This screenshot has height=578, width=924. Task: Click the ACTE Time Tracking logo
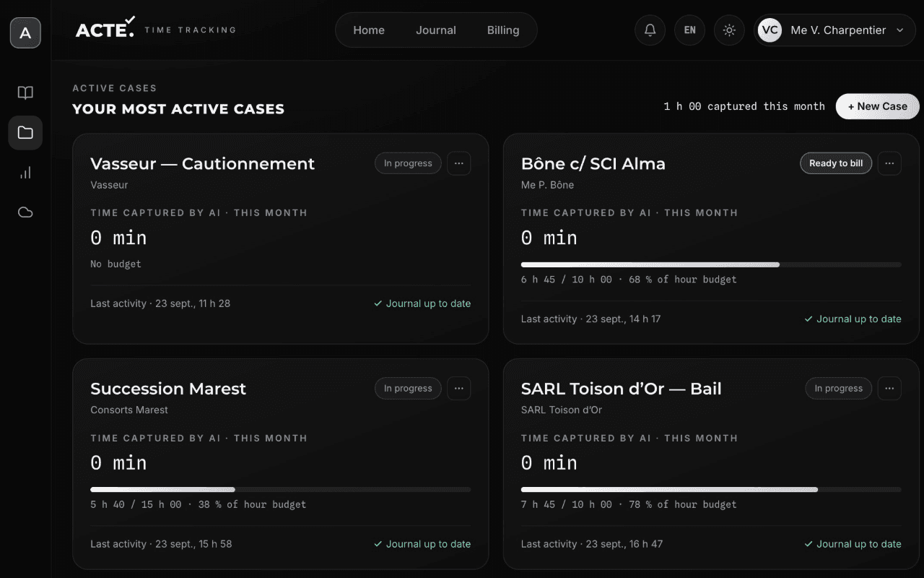(155, 29)
